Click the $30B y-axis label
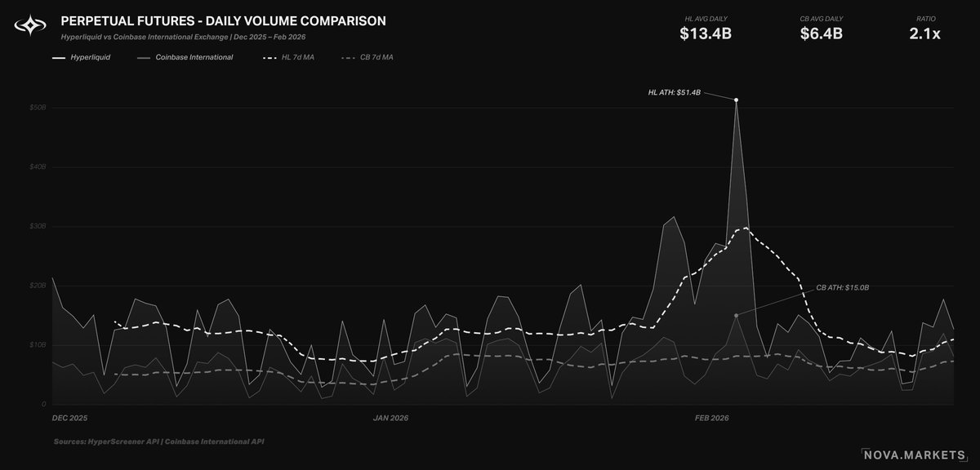The image size is (980, 470). (38, 226)
